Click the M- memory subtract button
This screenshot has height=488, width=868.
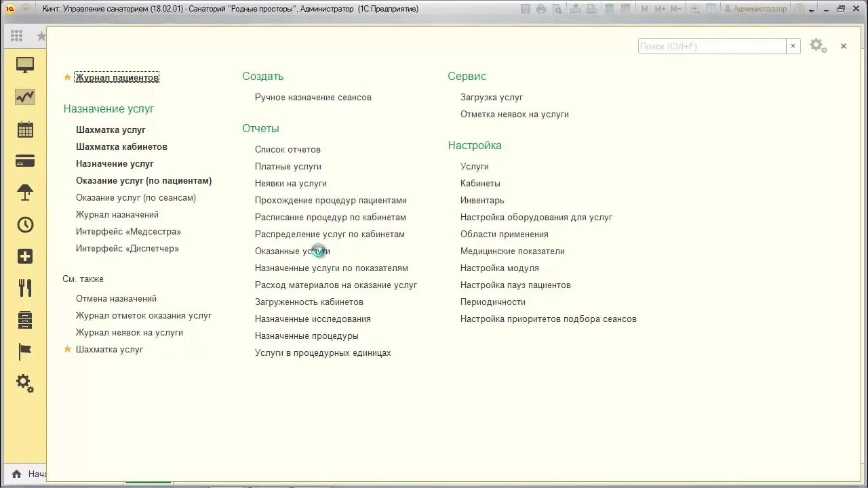click(x=675, y=9)
